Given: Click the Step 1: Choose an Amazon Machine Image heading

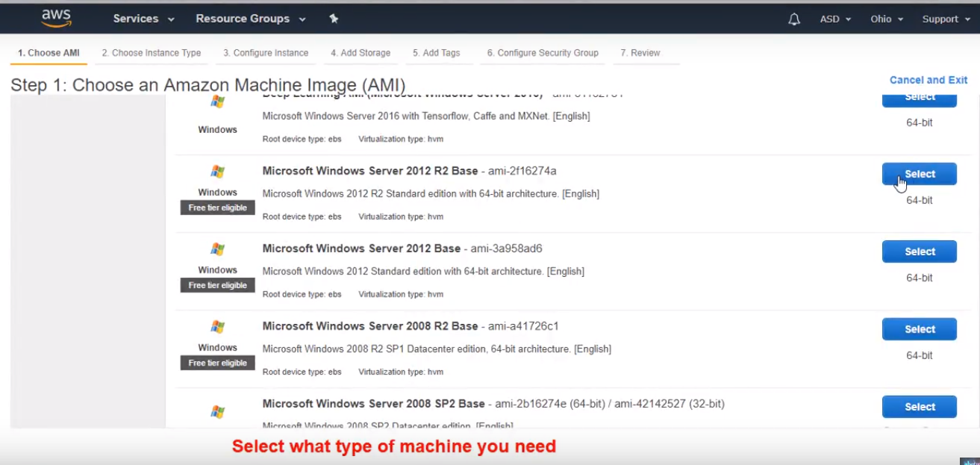Looking at the screenshot, I should point(208,84).
